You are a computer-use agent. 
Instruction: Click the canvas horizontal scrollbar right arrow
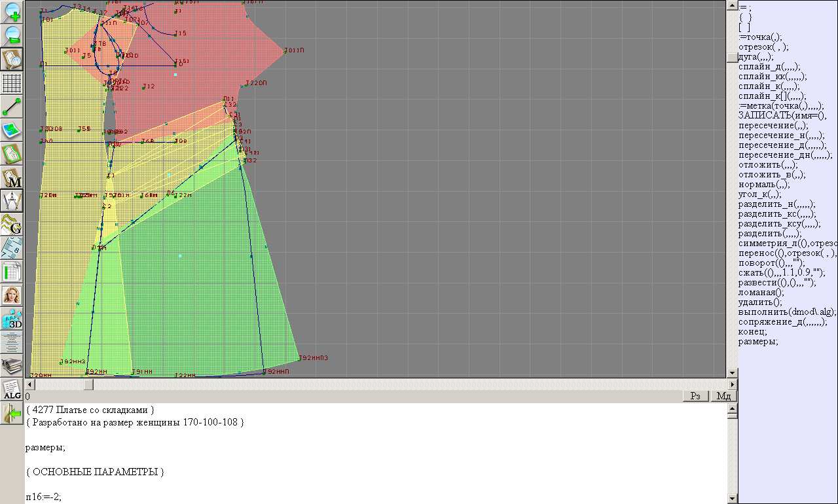[x=732, y=385]
